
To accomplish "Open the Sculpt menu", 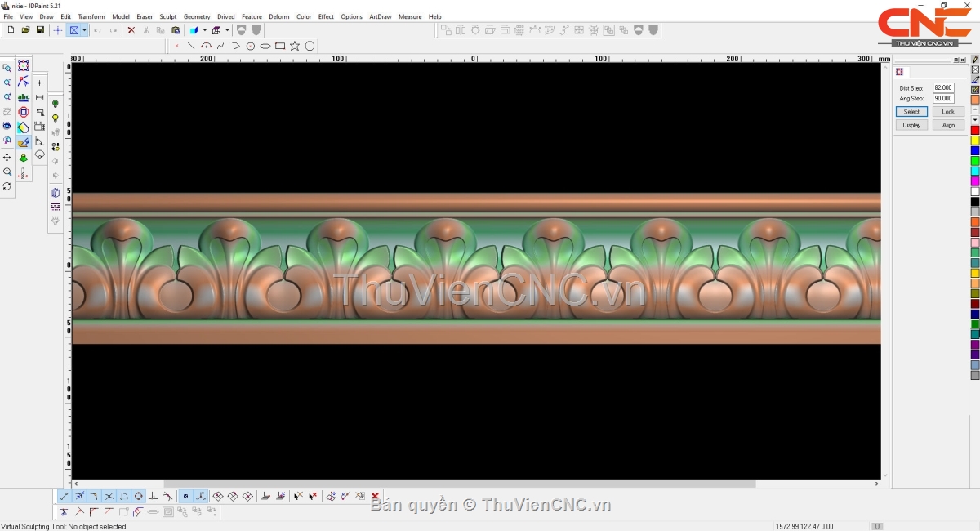I will click(167, 16).
